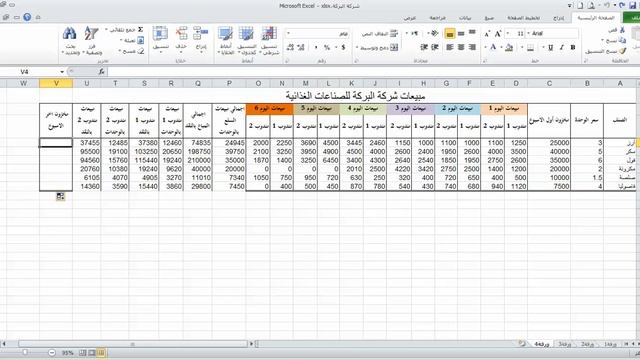Click the zoom slider handle

tap(25, 353)
